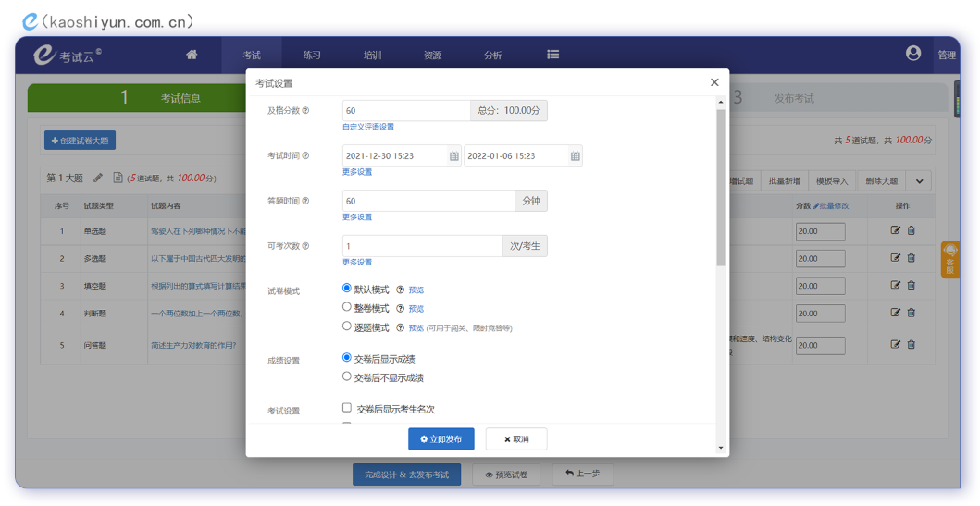Click edit icon for question row 1
The image size is (980, 506).
895,230
